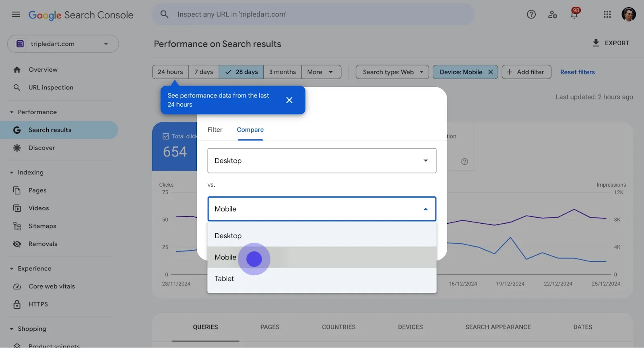The image size is (644, 348).
Task: Choose Mobile from the dropdown list
Action: click(322, 257)
